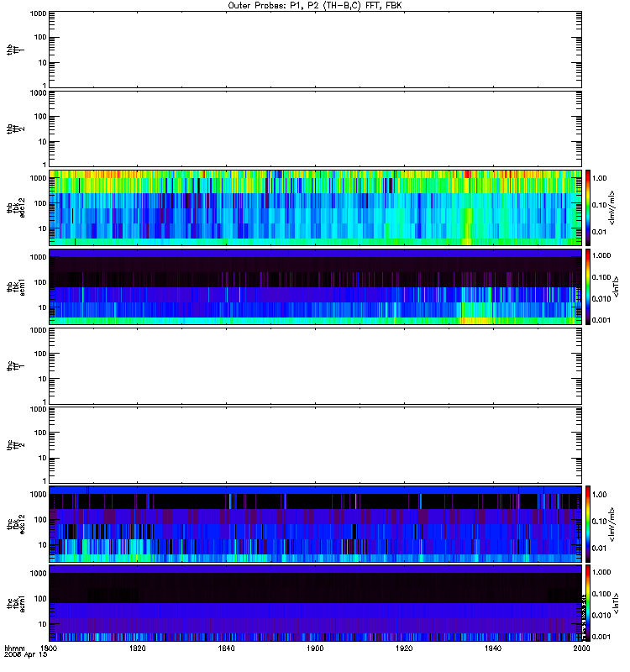Click the <|nT|> unit label beside thb scm1

pos(616,286)
